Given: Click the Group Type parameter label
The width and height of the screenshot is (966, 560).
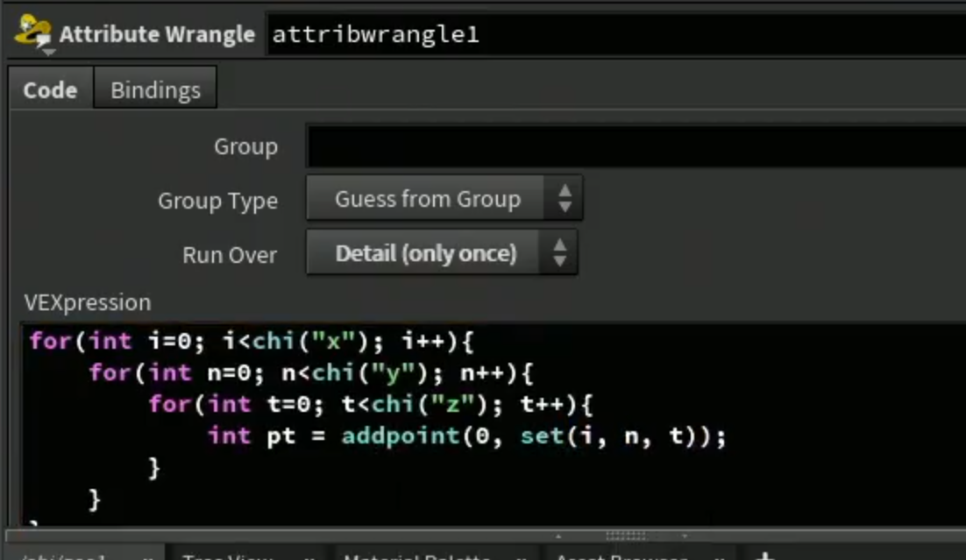Looking at the screenshot, I should click(x=217, y=200).
